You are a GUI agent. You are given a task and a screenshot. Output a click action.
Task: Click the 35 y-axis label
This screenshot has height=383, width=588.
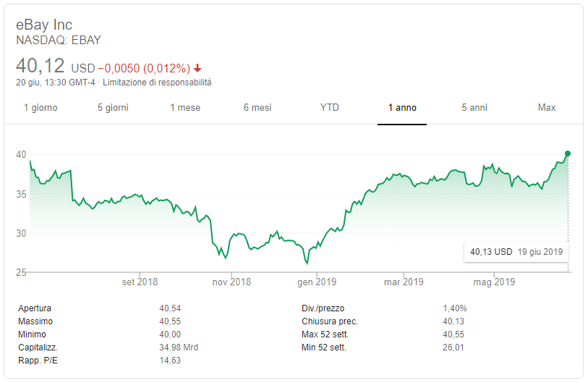pyautogui.click(x=21, y=194)
